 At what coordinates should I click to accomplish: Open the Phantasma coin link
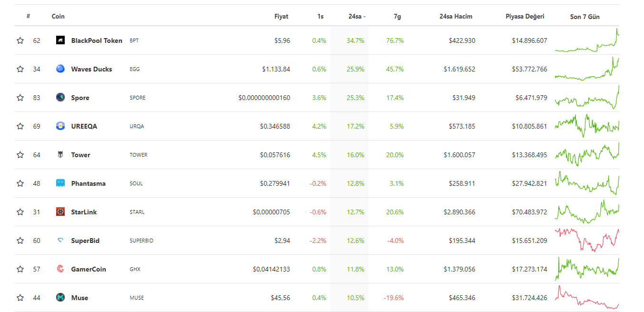pos(88,183)
